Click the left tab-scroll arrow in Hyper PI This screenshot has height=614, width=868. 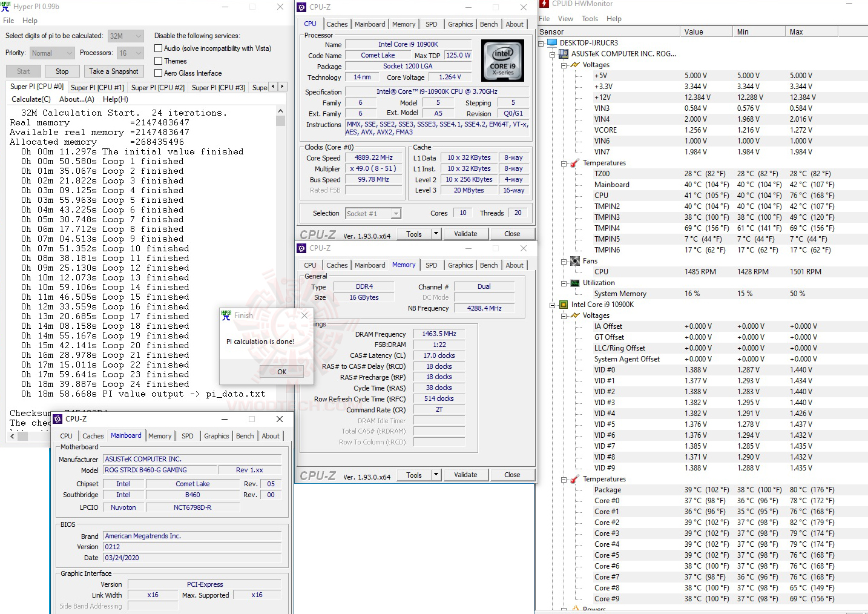pyautogui.click(x=273, y=87)
